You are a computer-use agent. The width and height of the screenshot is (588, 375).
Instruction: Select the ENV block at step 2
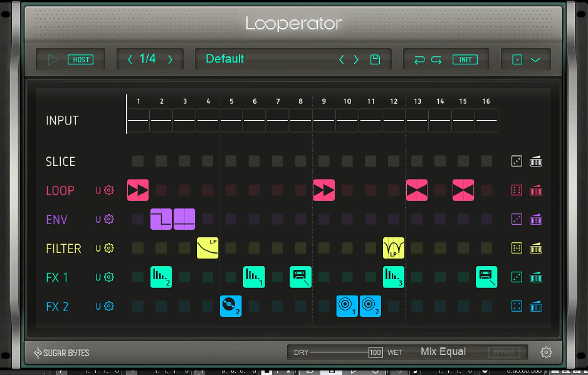(161, 219)
